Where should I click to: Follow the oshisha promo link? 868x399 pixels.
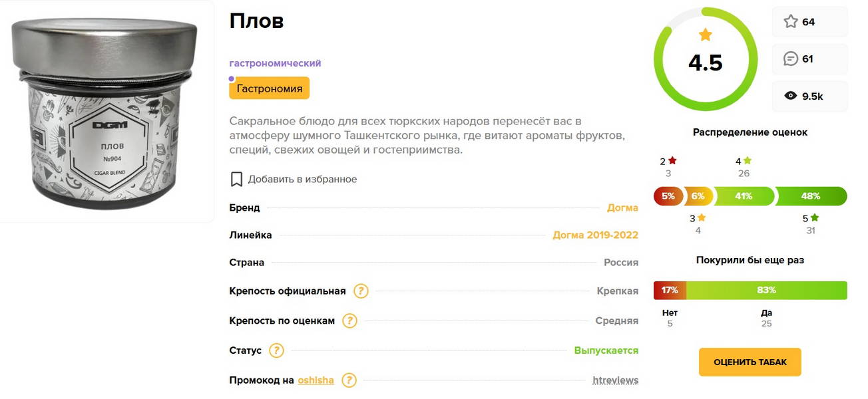tap(316, 380)
